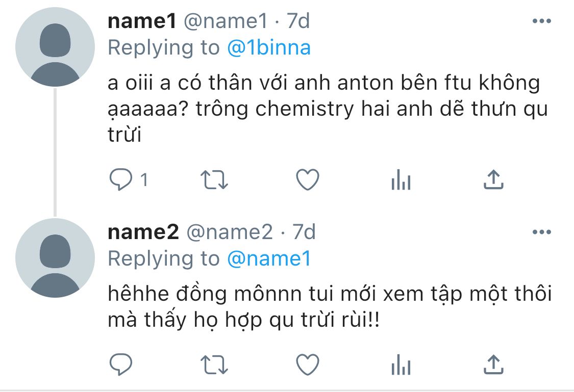Screen dimensions: 574x392
Task: Reply to name2's tweet
Action: (x=121, y=364)
